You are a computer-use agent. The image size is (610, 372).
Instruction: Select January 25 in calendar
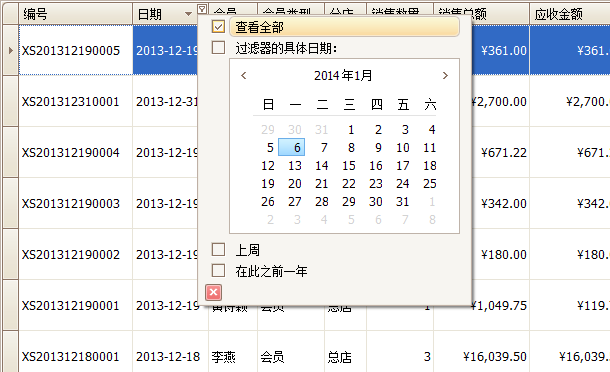[x=430, y=184]
